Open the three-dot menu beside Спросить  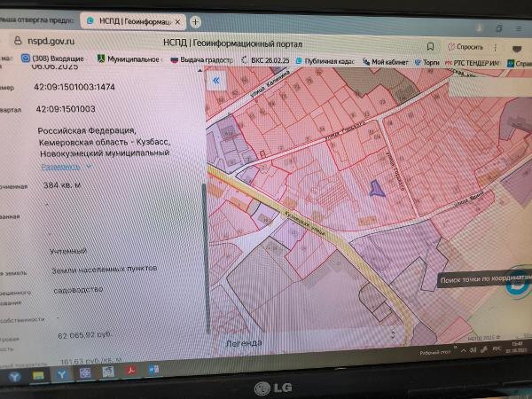pos(496,48)
